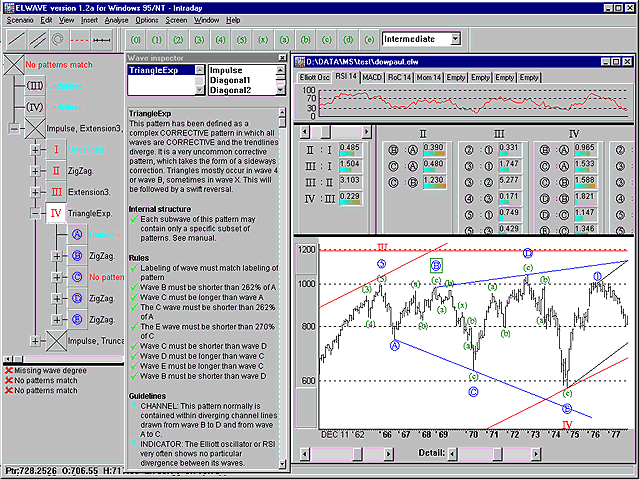Viewport: 640px width, 480px height.
Task: Expand the II ZigZag tree node
Action: (x=37, y=171)
